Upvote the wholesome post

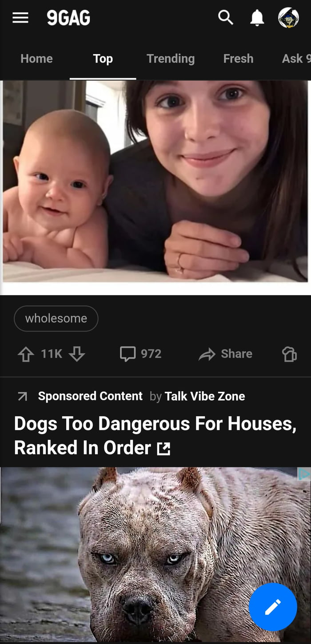tap(25, 354)
